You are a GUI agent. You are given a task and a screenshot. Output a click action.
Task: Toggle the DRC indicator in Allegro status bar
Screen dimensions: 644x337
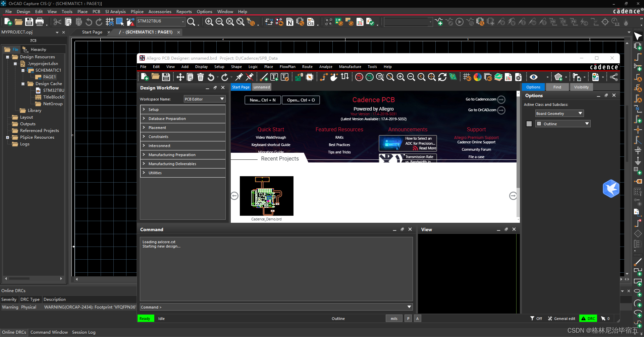click(588, 319)
